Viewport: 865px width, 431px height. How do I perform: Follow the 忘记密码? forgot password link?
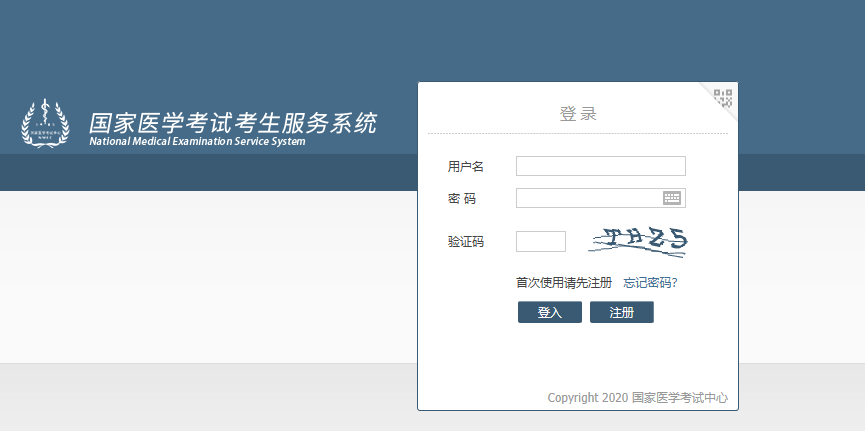(x=650, y=283)
